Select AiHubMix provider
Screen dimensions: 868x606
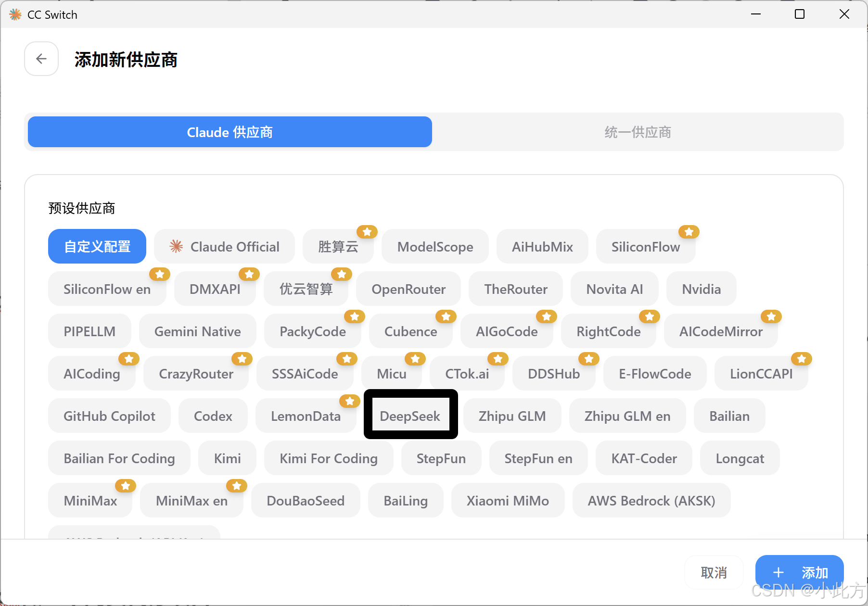[542, 246]
